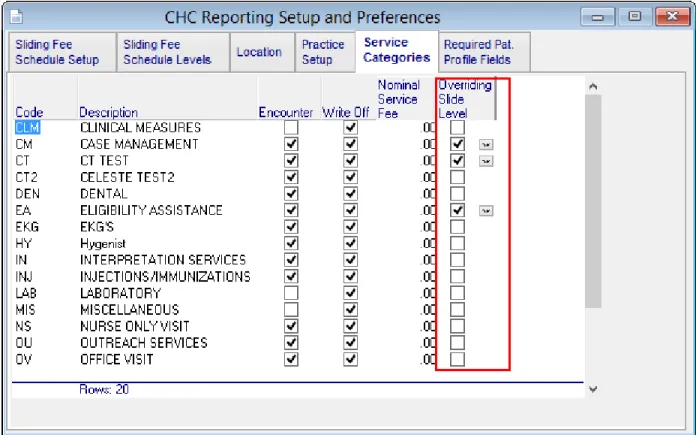Disable Overriding Slide Level for CASE MANAGEMENT
This screenshot has height=435, width=696.
coord(457,144)
